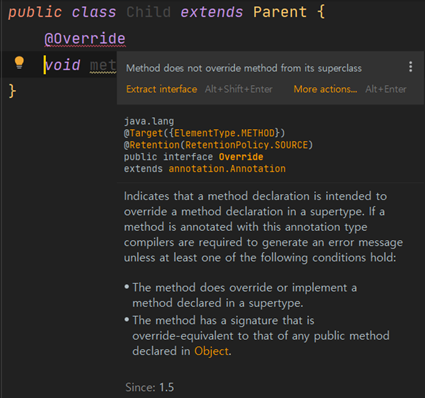Click Override interface name in documentation
425x398 pixels.
click(241, 157)
